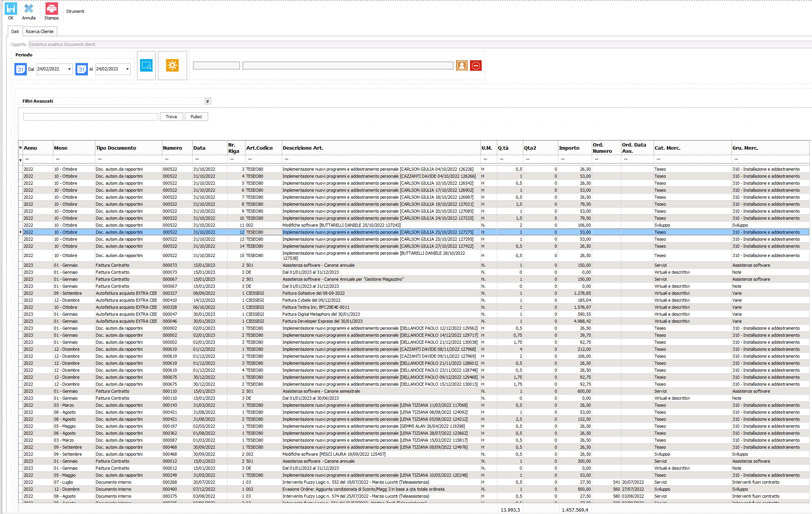Select Assistenza software - Canone semestrale row
The width and height of the screenshot is (812, 514).
pyautogui.click(x=414, y=391)
